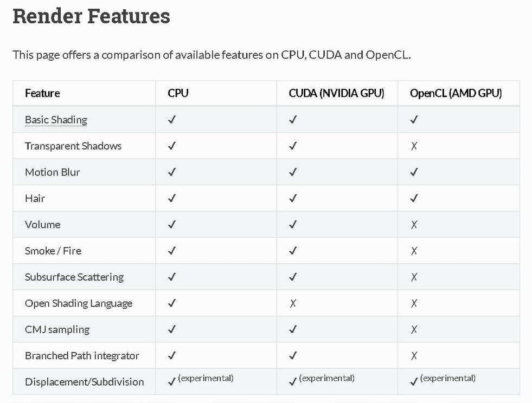Click the CPU column header
This screenshot has height=403, width=532.
tap(178, 93)
